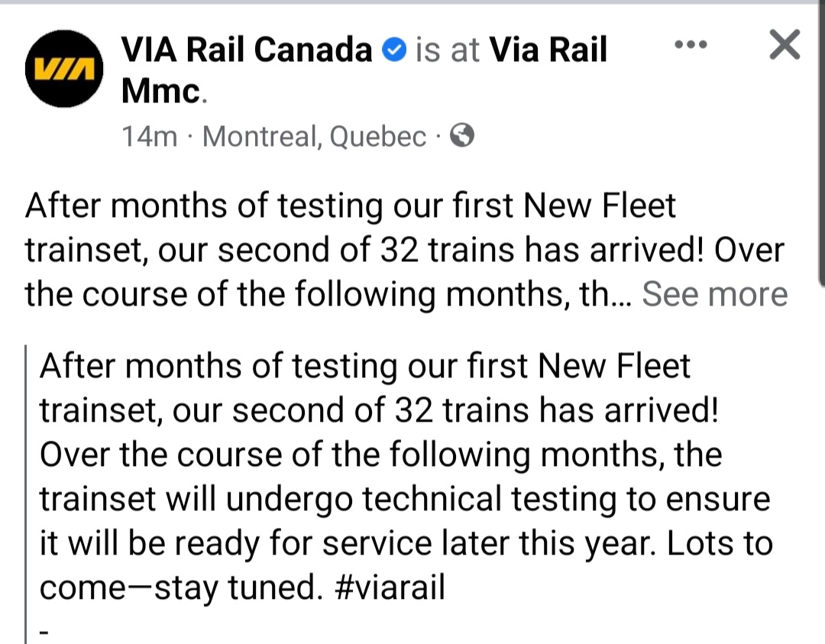Open the VIA Rail Canada page name

click(x=247, y=50)
